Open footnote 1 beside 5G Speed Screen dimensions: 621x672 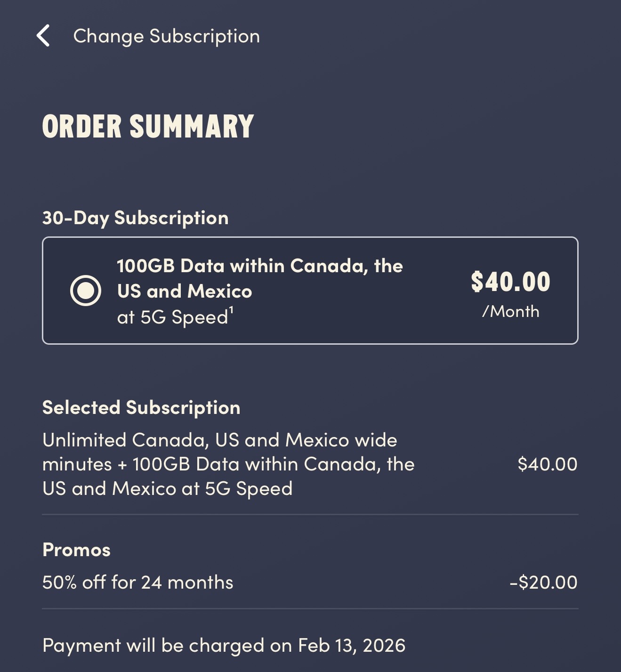click(x=231, y=310)
